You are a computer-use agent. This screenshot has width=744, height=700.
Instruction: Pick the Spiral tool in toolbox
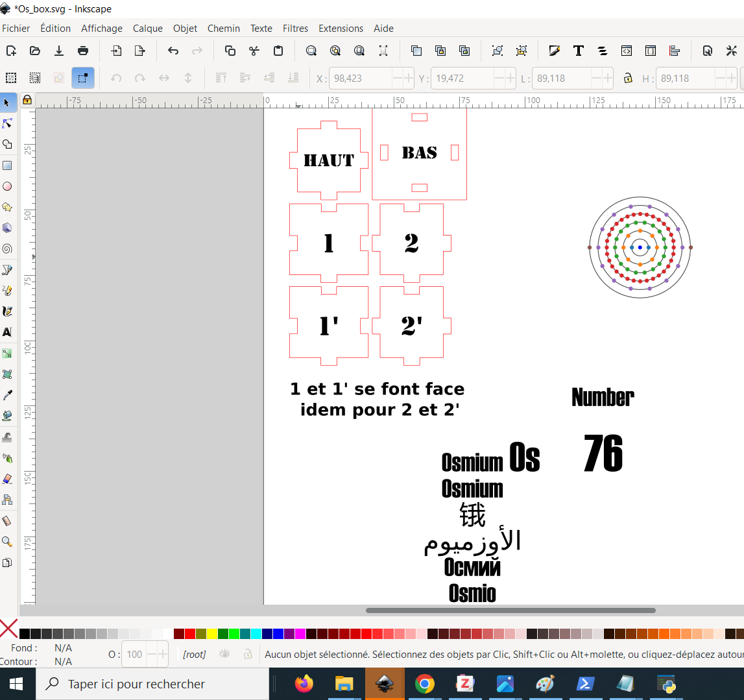7,248
